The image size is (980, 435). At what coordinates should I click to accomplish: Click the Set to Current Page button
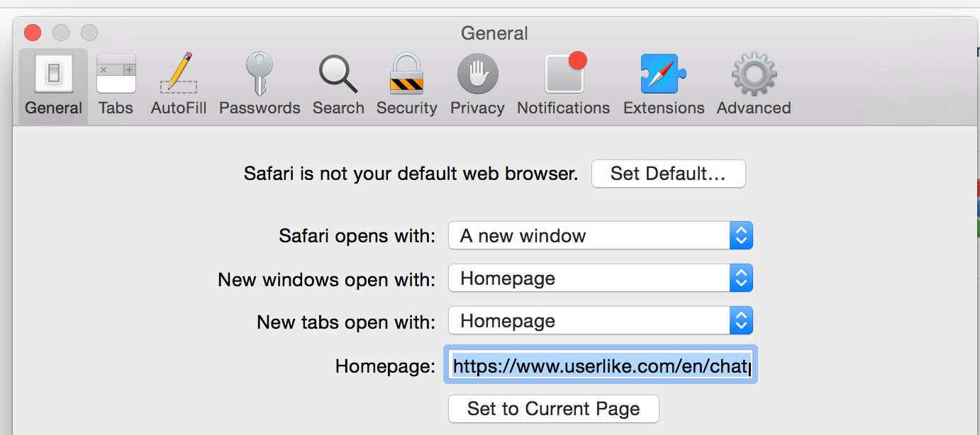(x=553, y=409)
